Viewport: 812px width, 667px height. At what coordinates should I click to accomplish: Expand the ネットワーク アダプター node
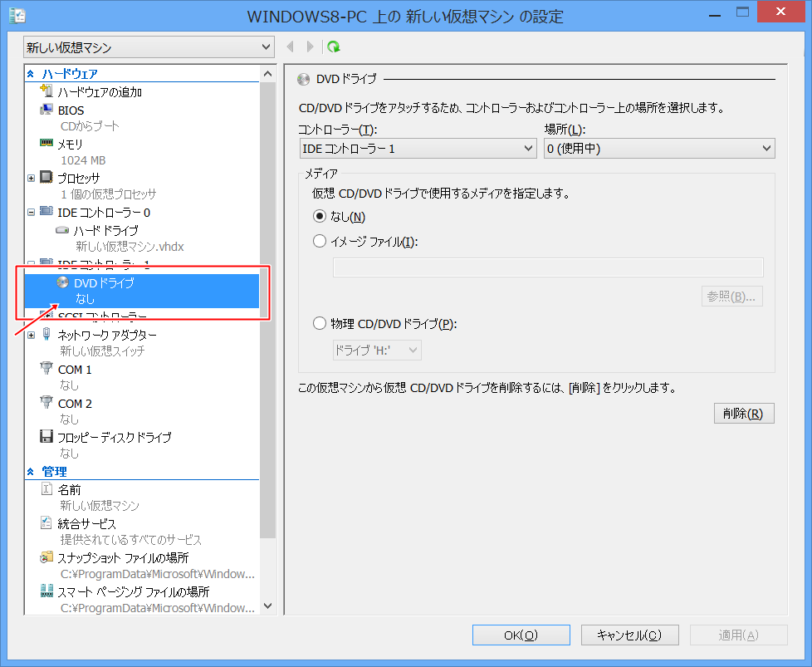[x=31, y=335]
